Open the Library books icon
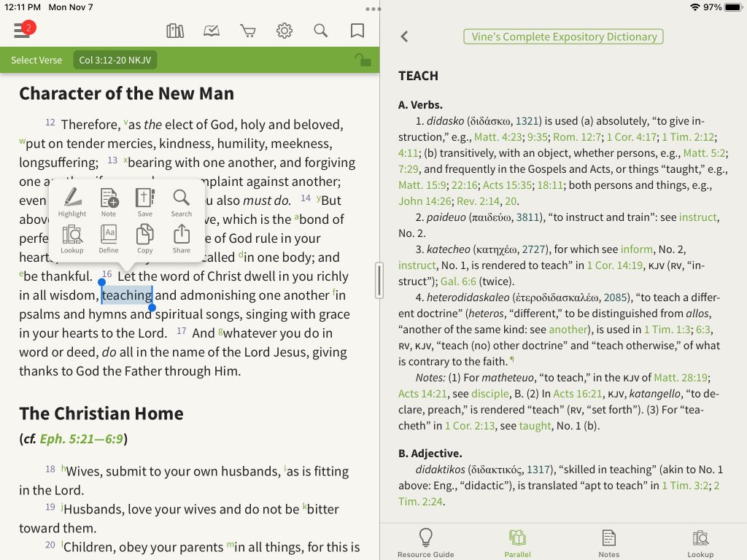This screenshot has height=560, width=747. click(x=175, y=31)
